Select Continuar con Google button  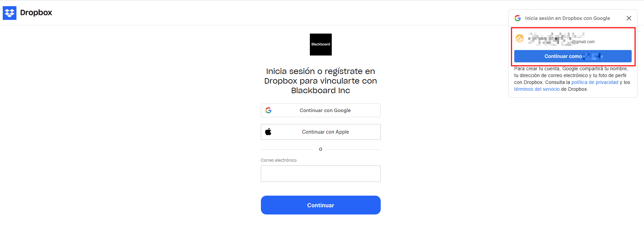click(321, 110)
